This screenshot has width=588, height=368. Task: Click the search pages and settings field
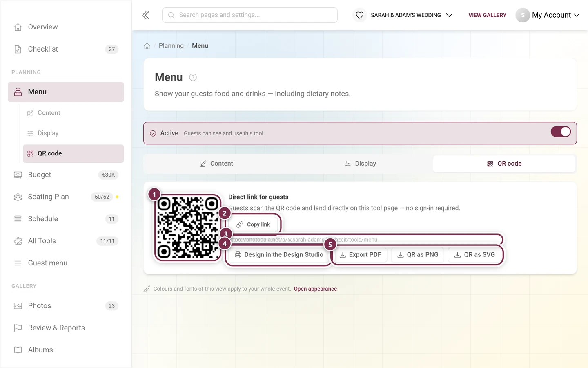(x=250, y=15)
